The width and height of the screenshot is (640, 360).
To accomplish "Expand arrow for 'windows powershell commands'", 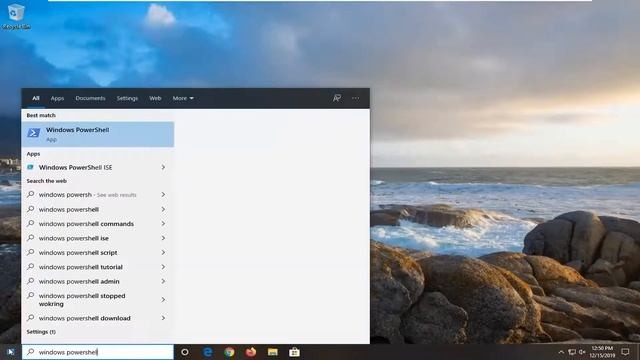I will tap(163, 224).
